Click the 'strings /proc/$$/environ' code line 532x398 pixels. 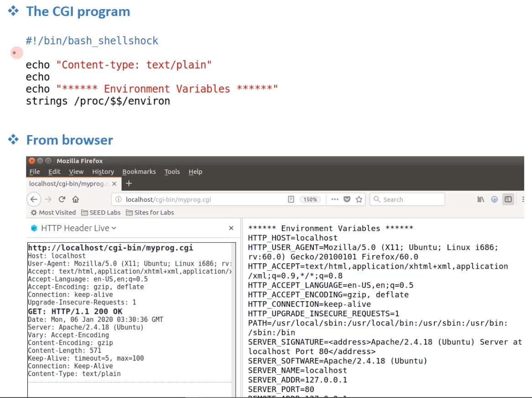98,101
